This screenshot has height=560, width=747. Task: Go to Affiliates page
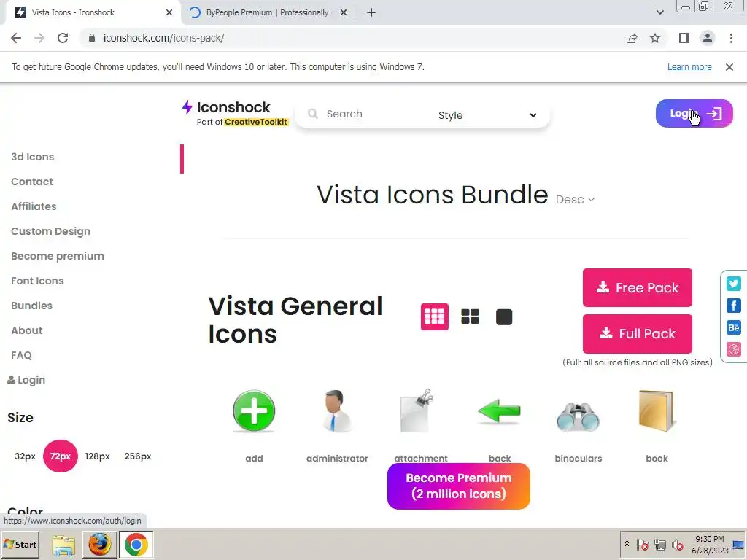(x=34, y=206)
